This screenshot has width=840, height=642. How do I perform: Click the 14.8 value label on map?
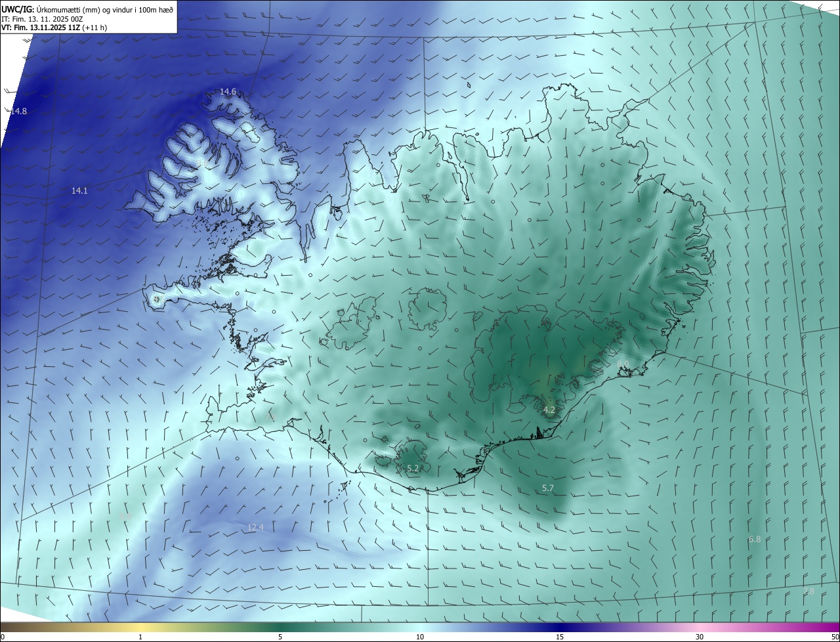(x=18, y=112)
